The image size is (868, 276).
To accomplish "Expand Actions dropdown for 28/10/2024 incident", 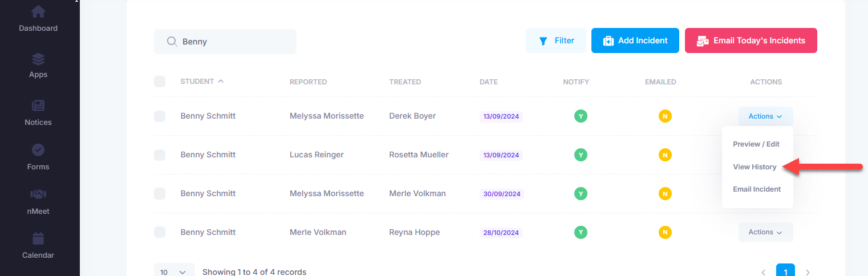I will [765, 232].
